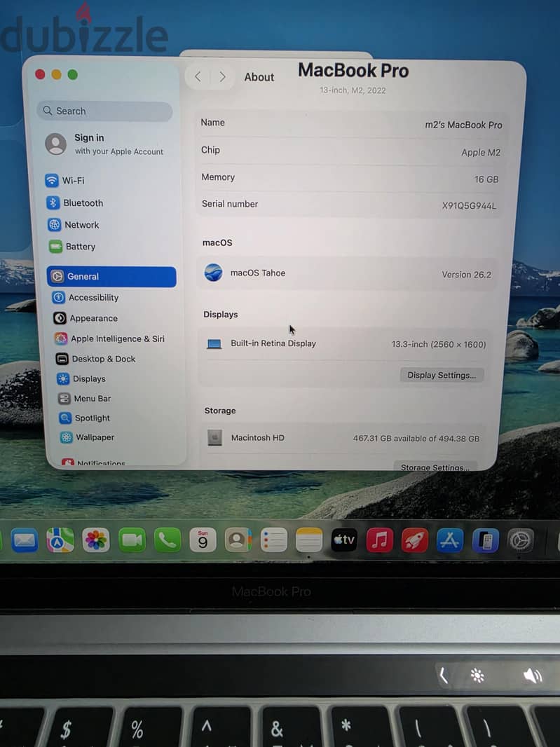560x747 pixels.
Task: Open Photos from the Dock
Action: [96, 540]
